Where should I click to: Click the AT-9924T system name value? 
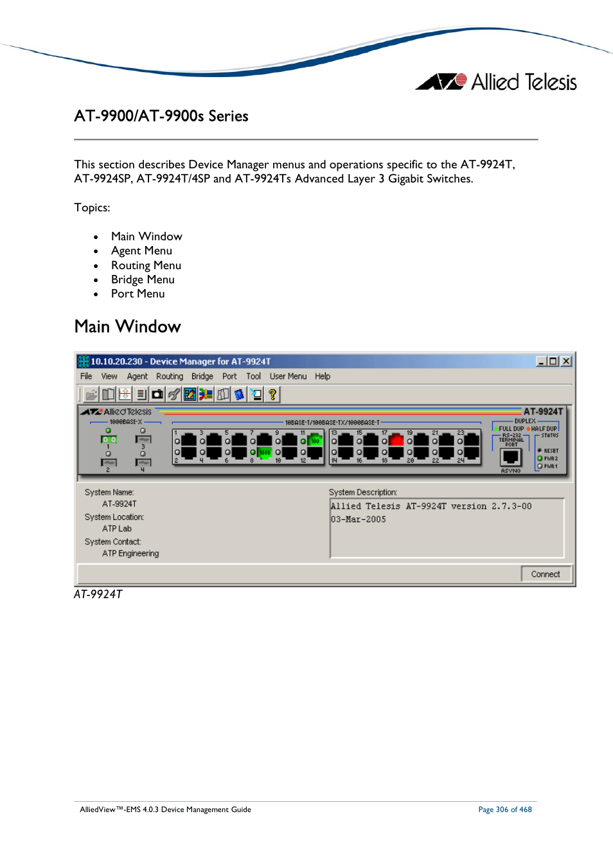pos(120,504)
